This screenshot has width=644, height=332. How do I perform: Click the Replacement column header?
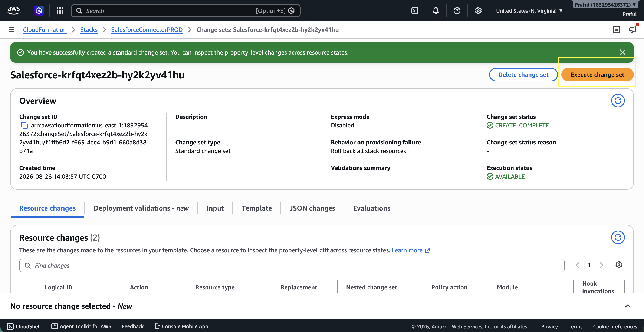pos(299,287)
